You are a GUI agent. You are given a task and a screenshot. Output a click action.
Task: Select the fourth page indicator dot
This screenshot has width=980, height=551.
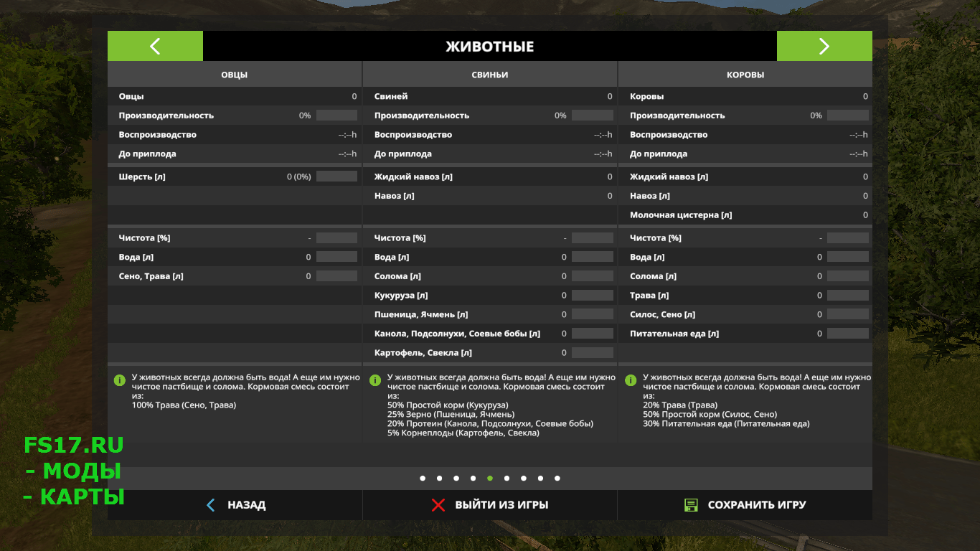pyautogui.click(x=473, y=479)
